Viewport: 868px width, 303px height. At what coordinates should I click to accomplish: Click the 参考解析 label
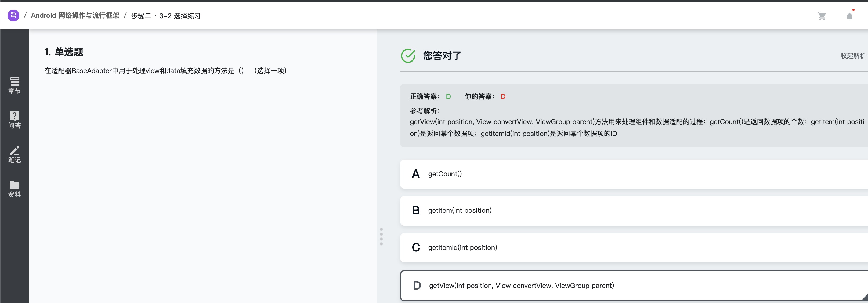[425, 111]
